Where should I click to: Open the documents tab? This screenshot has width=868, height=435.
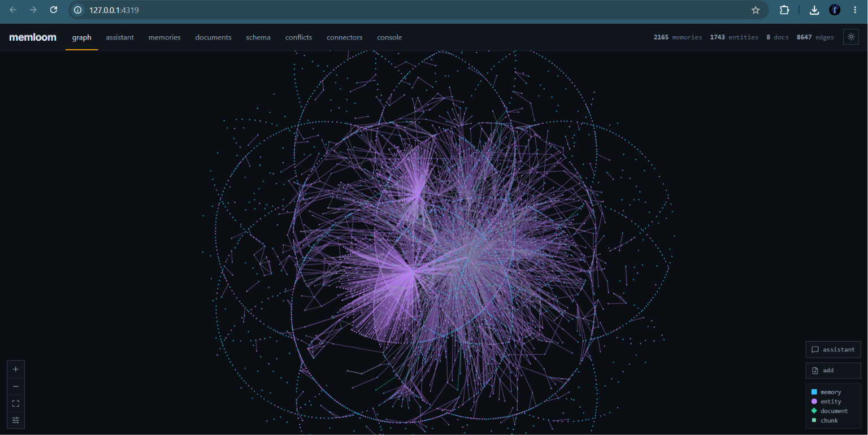pyautogui.click(x=213, y=37)
